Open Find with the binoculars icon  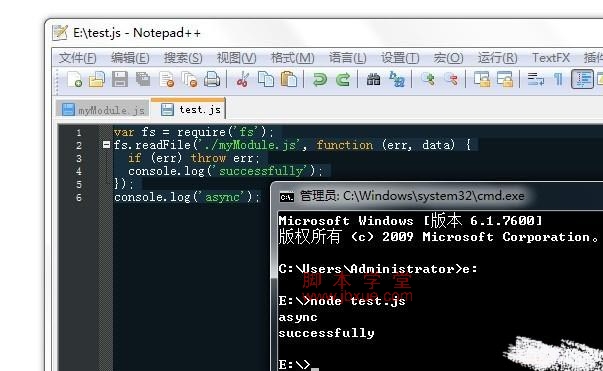click(373, 80)
